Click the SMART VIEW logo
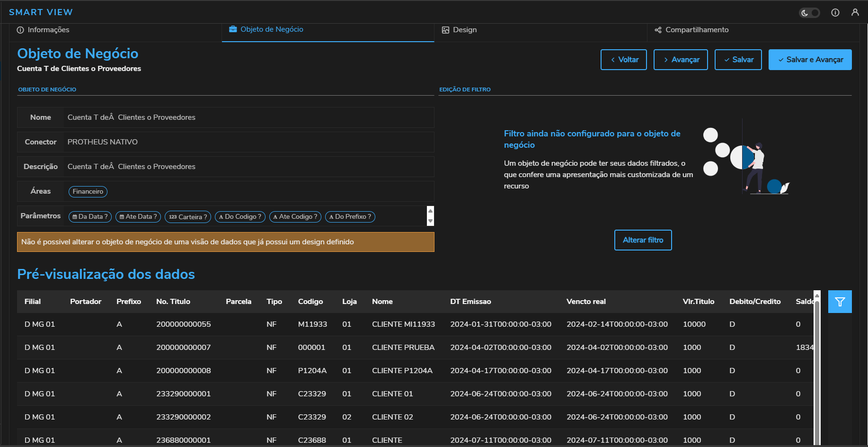This screenshot has height=447, width=868. point(41,12)
